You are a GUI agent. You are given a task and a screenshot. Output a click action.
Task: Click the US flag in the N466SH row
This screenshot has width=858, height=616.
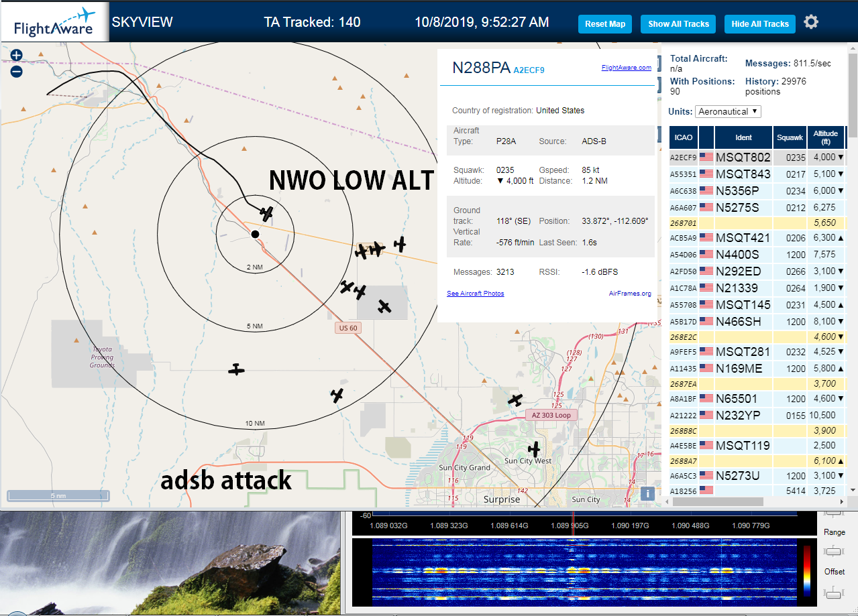point(706,322)
